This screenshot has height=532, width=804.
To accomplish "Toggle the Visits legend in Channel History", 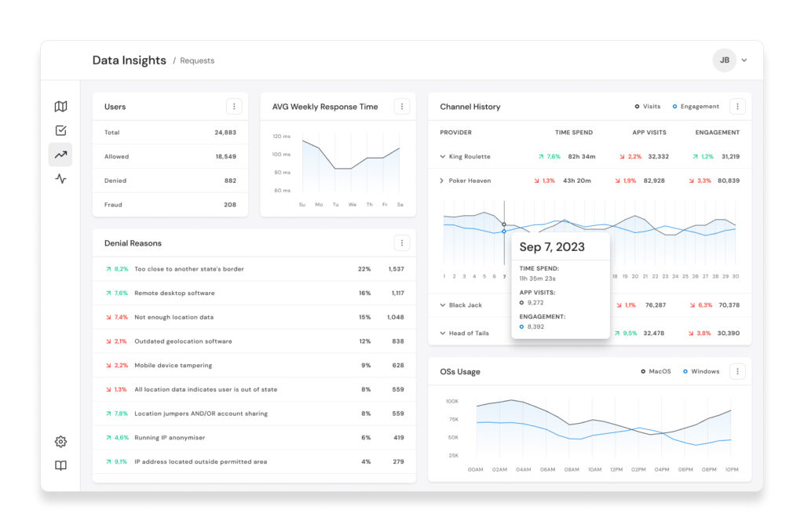I will coord(648,107).
